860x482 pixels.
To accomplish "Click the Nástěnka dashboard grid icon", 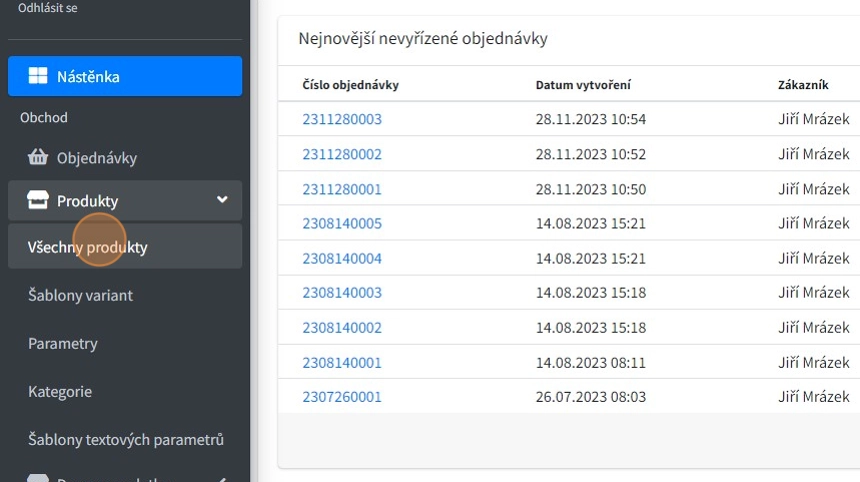I will pos(38,76).
